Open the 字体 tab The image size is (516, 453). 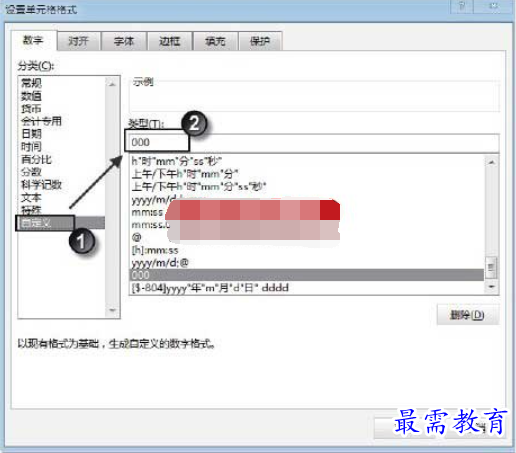[x=124, y=41]
